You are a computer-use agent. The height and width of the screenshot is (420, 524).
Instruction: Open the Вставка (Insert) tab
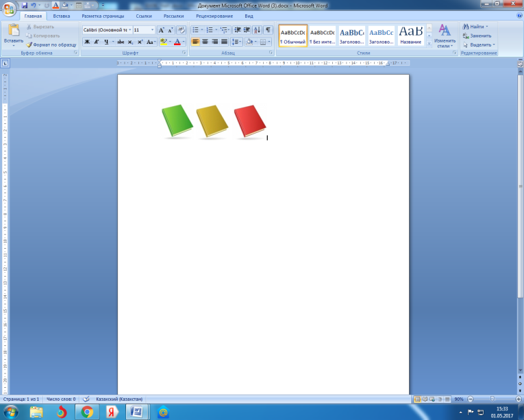(x=62, y=16)
